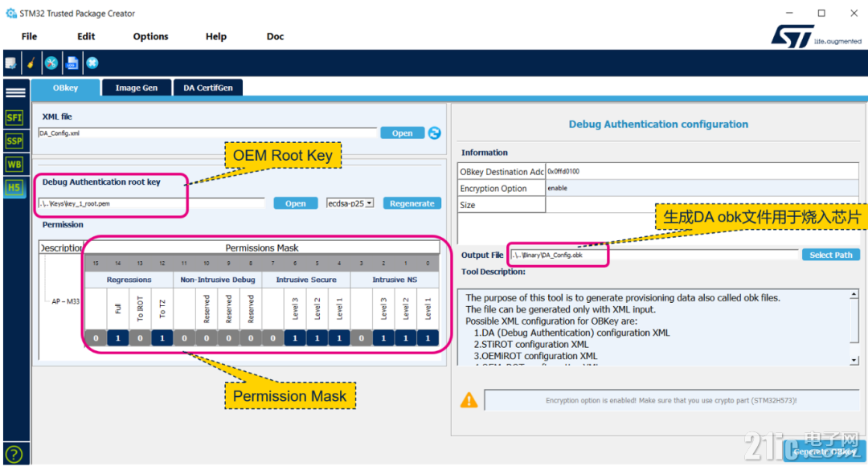
Task: Open the log file toolbar icon
Action: 72,63
